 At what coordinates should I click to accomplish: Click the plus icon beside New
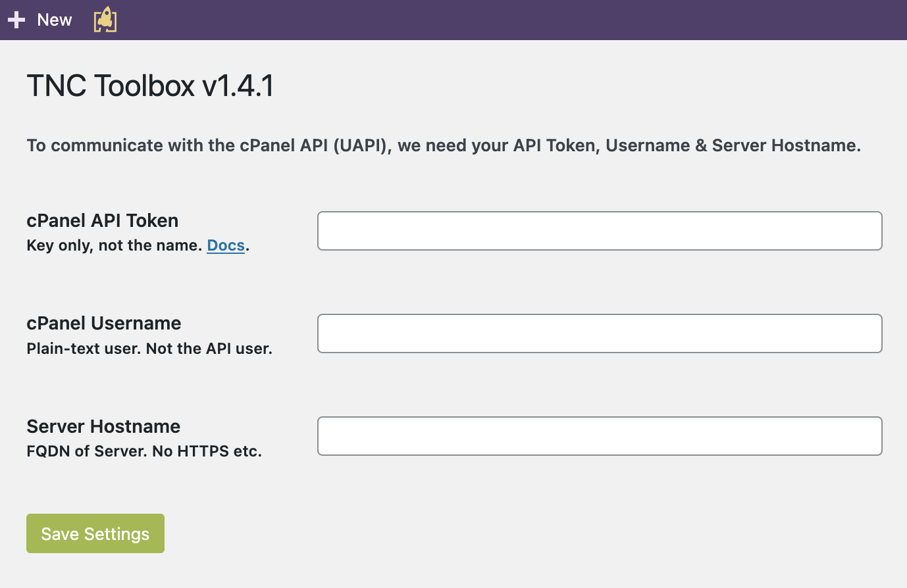click(x=16, y=20)
